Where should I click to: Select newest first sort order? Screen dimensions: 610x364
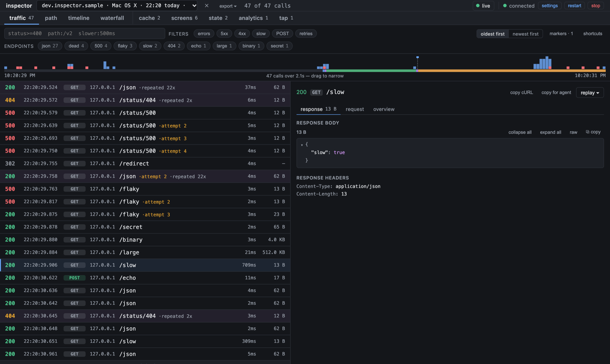(526, 34)
